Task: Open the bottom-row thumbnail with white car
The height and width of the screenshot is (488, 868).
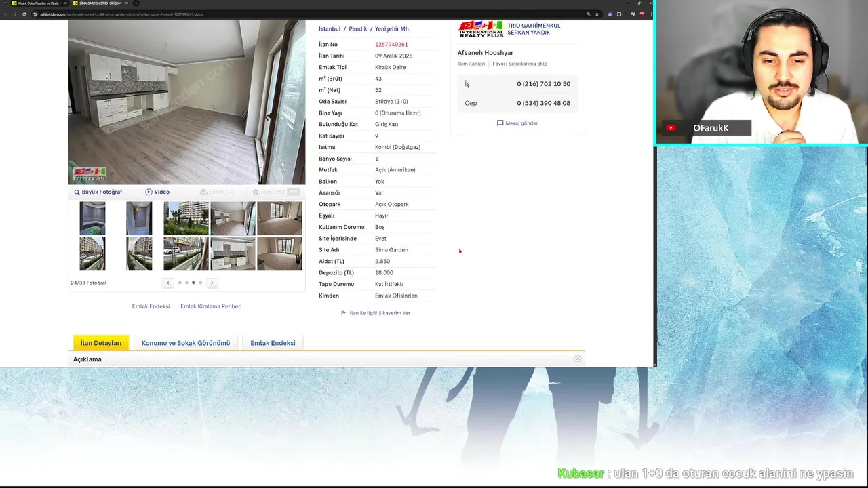Action: [186, 253]
